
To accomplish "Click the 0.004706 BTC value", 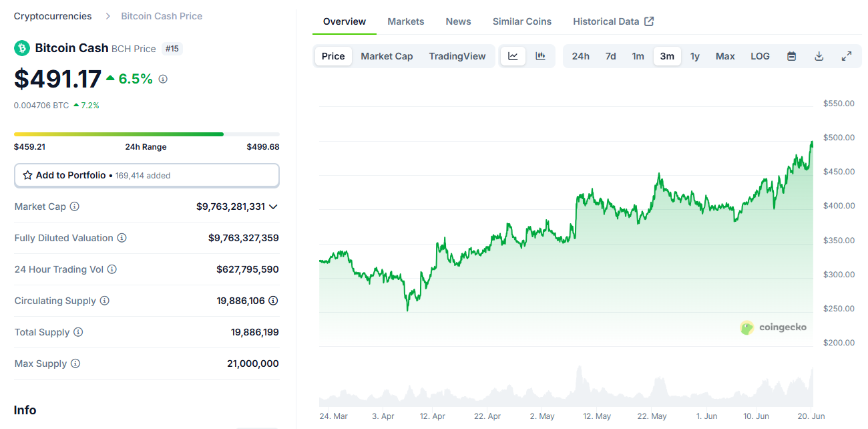I will point(41,106).
